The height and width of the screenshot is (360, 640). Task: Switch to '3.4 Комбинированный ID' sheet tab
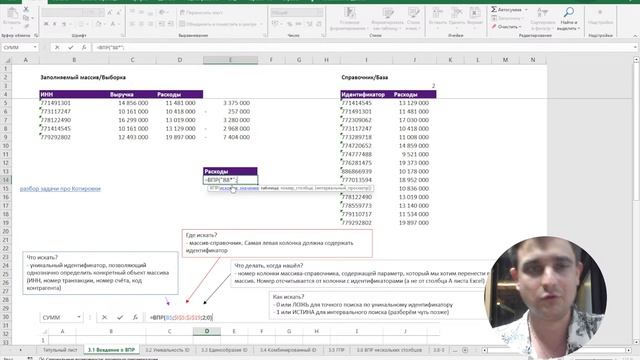coord(288,350)
